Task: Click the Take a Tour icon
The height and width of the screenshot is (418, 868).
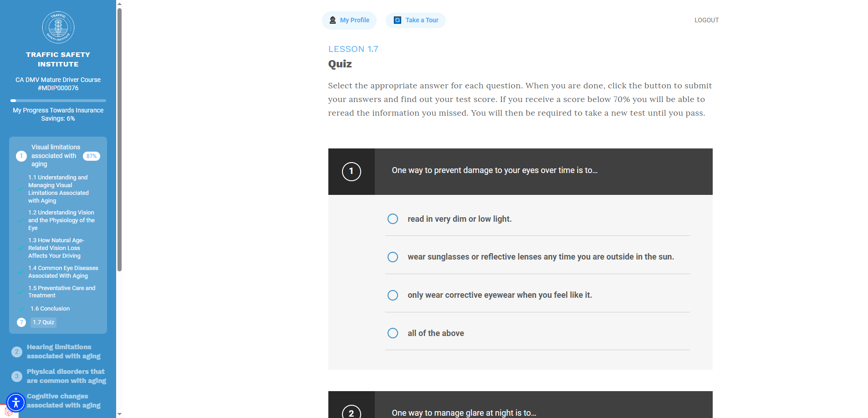Action: (x=397, y=20)
